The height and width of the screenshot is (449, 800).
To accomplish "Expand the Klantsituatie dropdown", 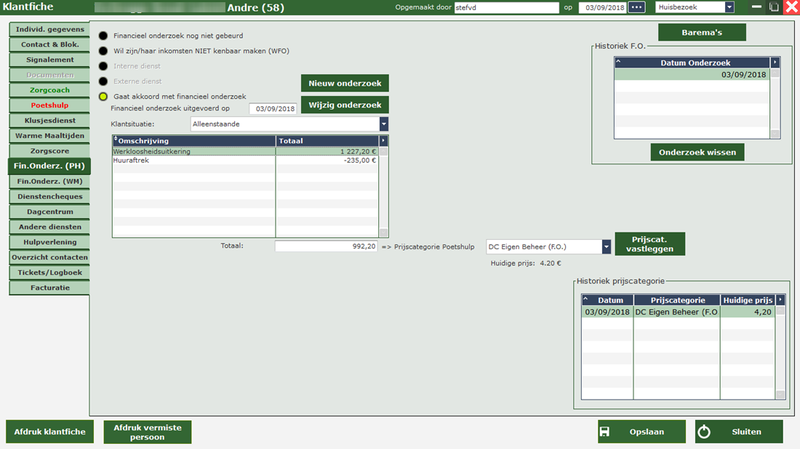I will click(x=384, y=124).
